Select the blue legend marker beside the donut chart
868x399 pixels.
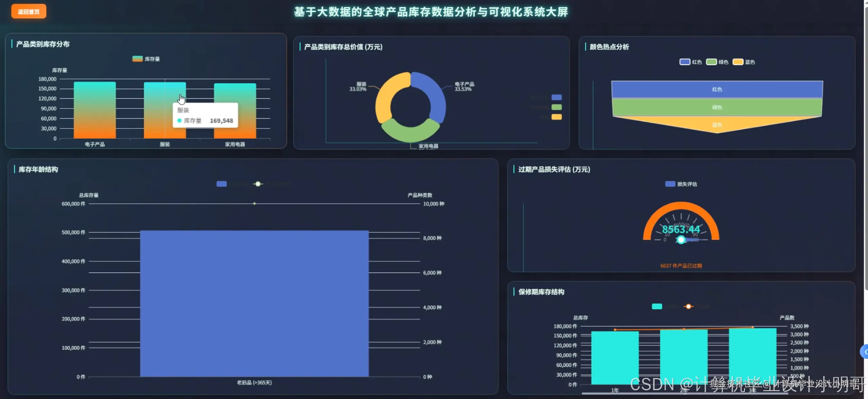click(556, 97)
